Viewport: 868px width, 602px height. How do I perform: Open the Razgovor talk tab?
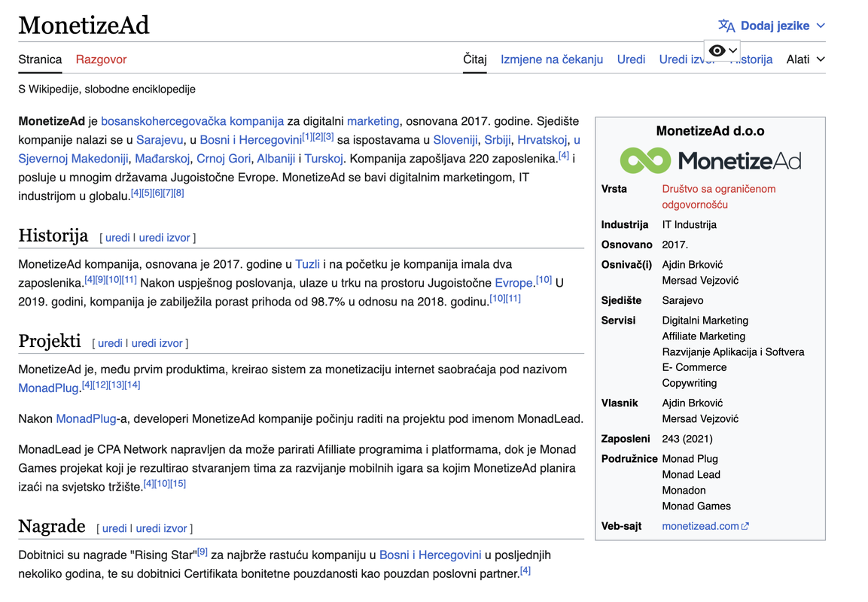pyautogui.click(x=102, y=59)
